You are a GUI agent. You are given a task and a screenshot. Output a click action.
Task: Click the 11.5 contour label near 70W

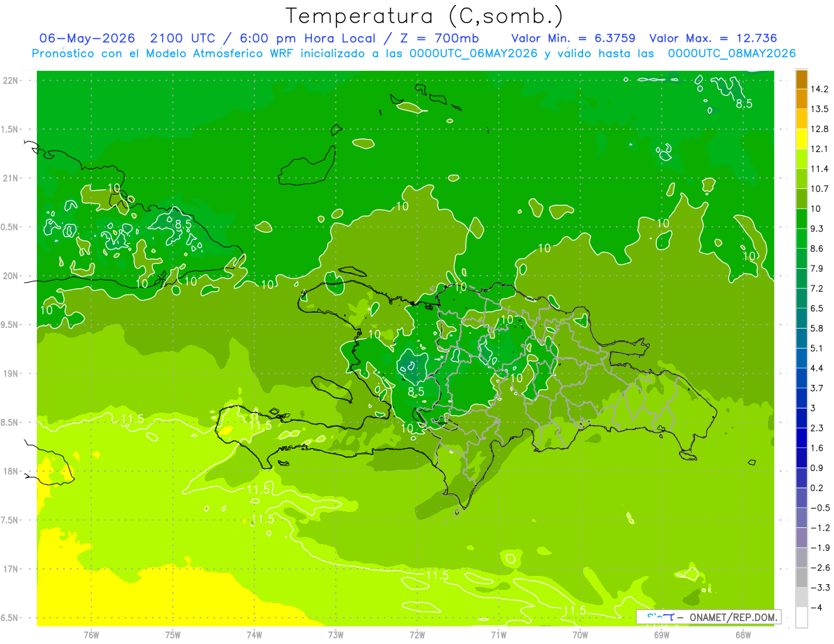click(x=575, y=610)
